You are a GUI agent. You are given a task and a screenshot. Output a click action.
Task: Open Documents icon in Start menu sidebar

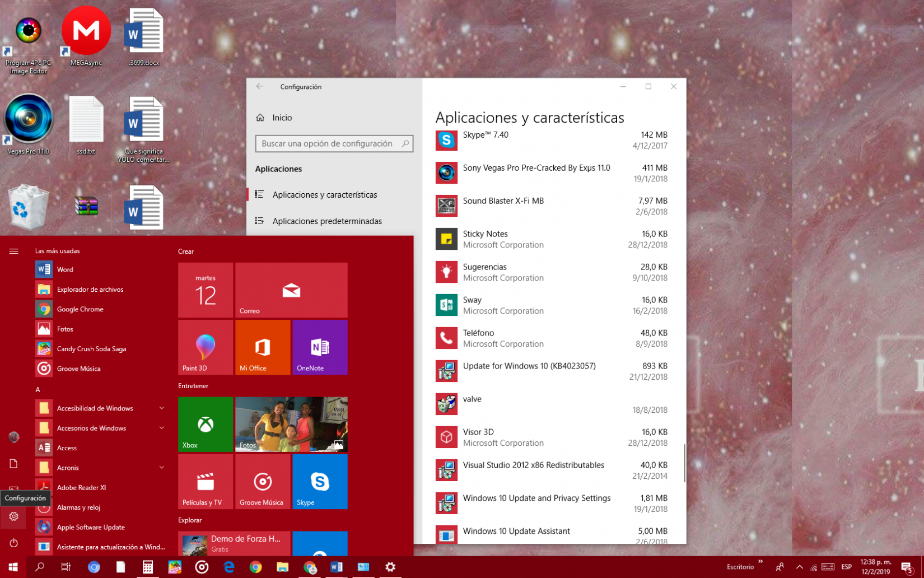(13, 463)
